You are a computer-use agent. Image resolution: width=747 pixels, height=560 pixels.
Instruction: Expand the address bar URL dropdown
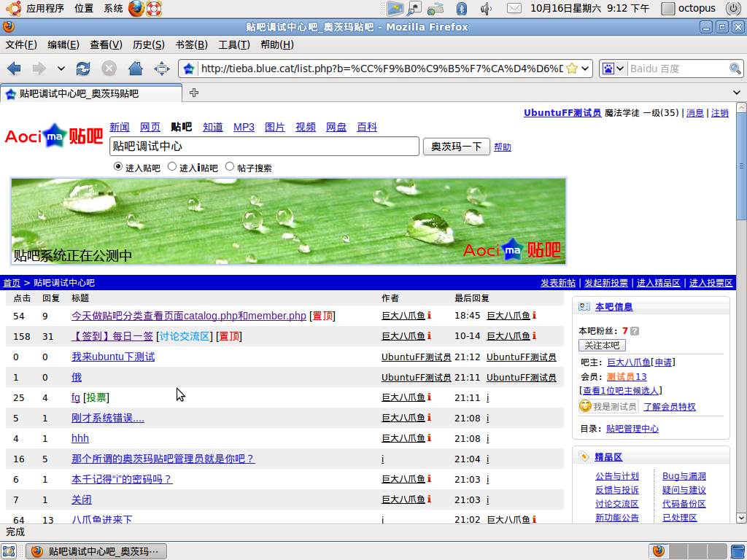tap(586, 69)
